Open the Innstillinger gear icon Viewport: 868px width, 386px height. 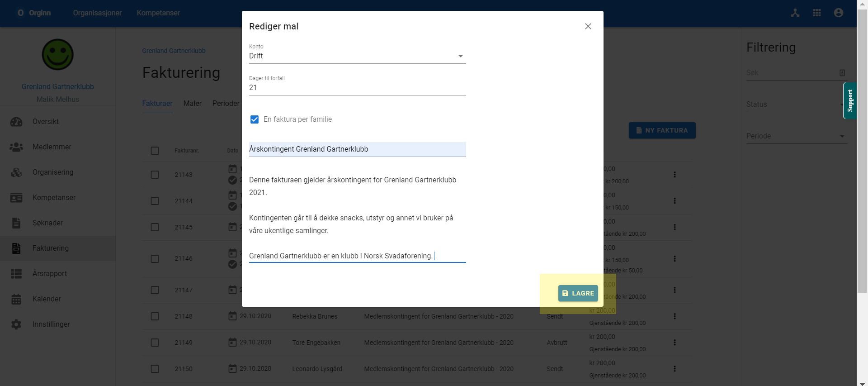[x=16, y=324]
